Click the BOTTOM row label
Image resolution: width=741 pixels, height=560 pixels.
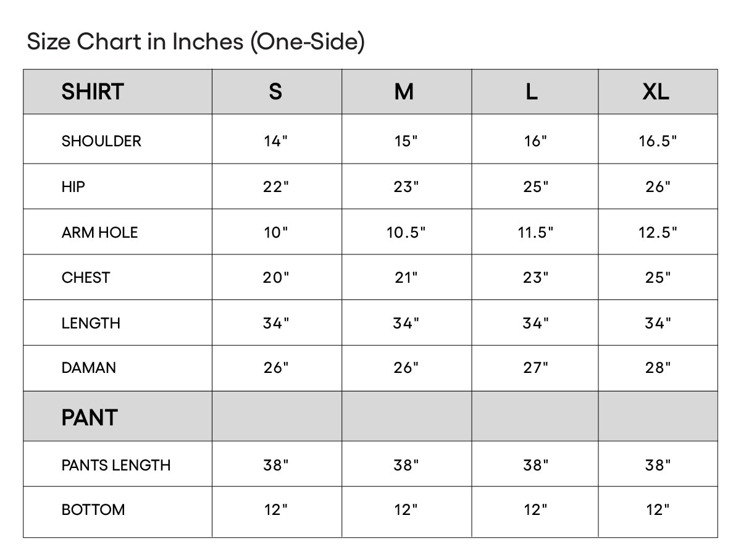coord(93,509)
